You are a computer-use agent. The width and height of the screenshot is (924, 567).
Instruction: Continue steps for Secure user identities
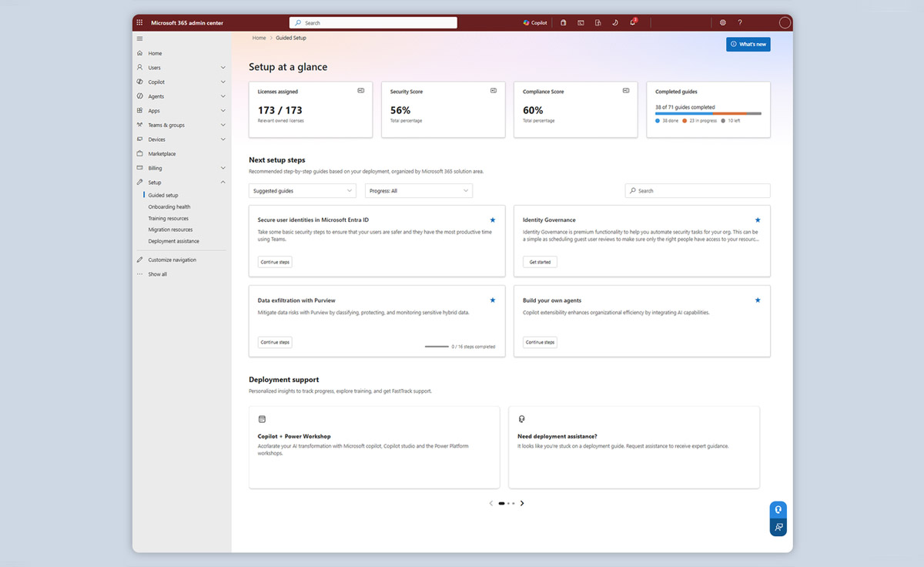275,262
